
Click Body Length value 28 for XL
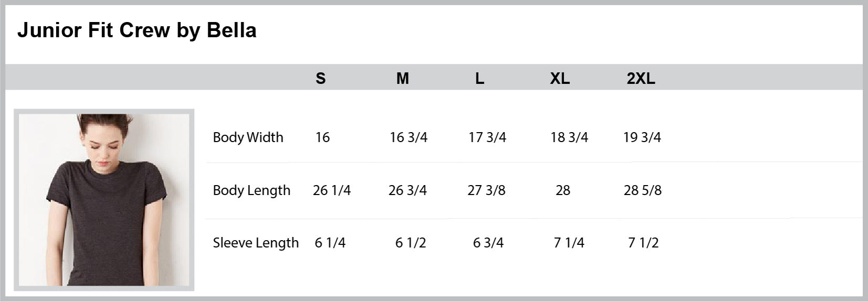pos(563,190)
